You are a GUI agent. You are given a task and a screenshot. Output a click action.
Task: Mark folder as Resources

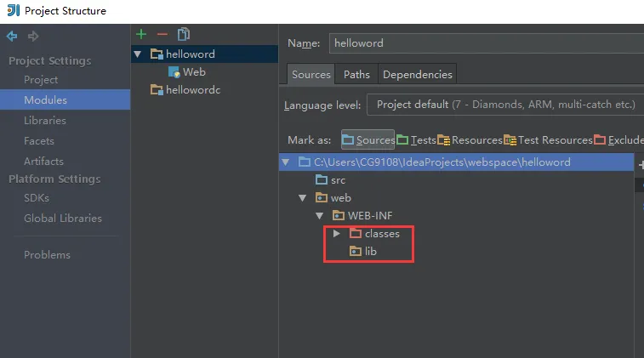470,140
